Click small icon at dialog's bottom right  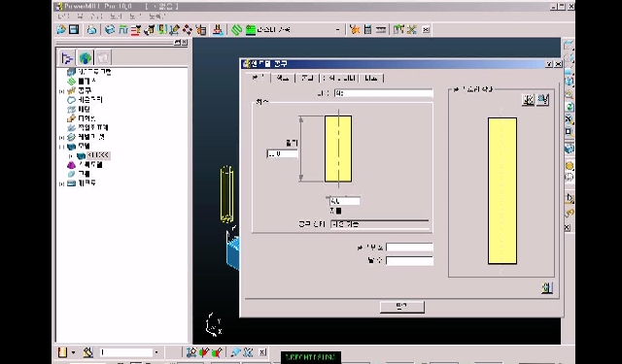(x=547, y=288)
